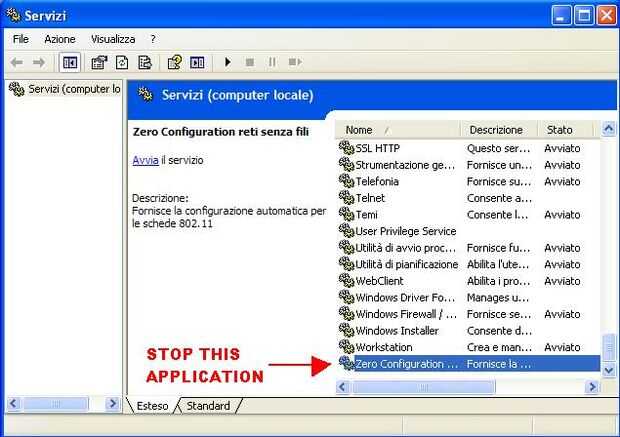Screen dimensions: 620x437
Task: Click the service list vertical scrollbar thumb
Action: click(609, 349)
